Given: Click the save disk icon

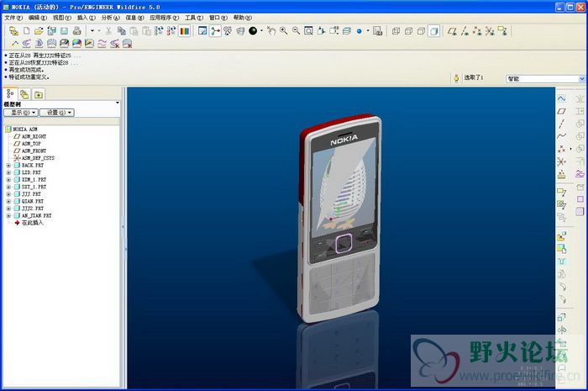Looking at the screenshot, I should [64, 31].
